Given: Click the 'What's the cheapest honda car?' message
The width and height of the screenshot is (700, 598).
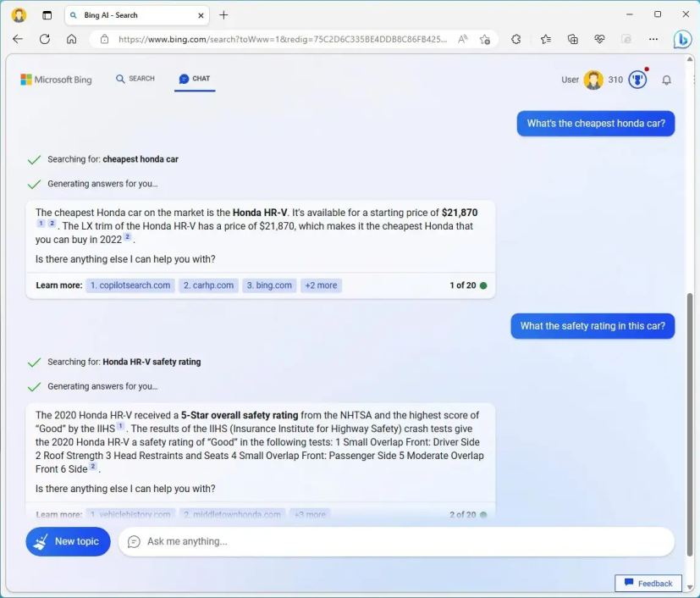Looking at the screenshot, I should 596,124.
